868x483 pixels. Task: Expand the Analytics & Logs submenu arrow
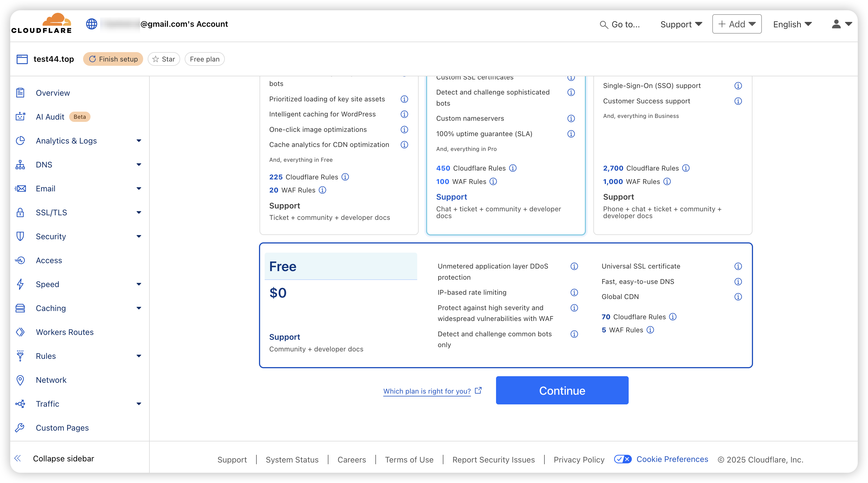139,141
